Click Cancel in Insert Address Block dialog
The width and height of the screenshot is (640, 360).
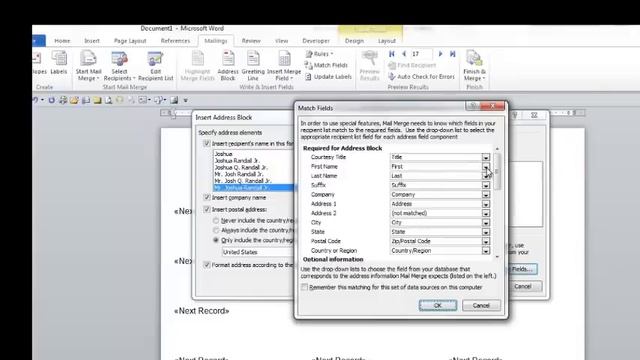[x=523, y=287]
